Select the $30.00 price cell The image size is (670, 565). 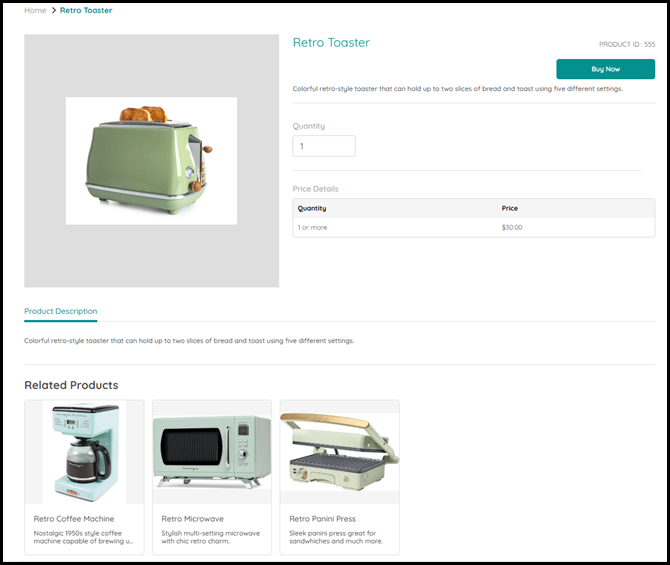[x=512, y=227]
